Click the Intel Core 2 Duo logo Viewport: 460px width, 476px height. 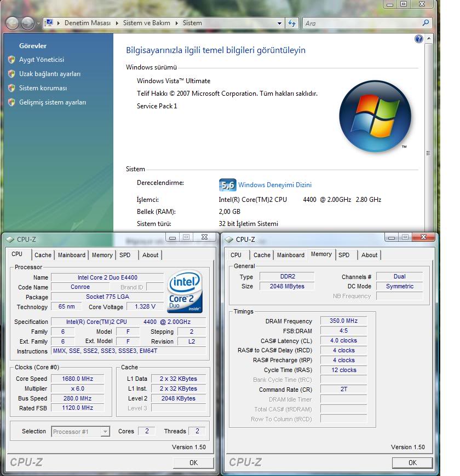185,292
